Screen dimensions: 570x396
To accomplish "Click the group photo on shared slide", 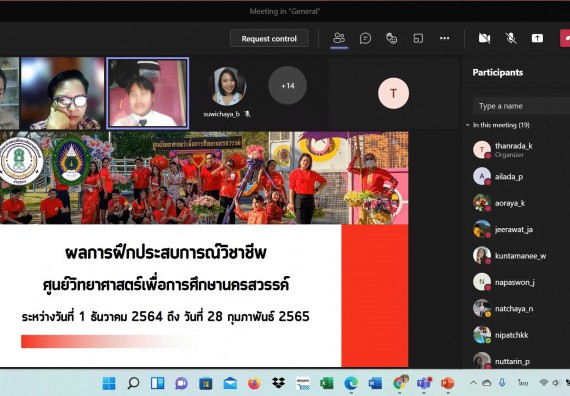I will click(204, 178).
